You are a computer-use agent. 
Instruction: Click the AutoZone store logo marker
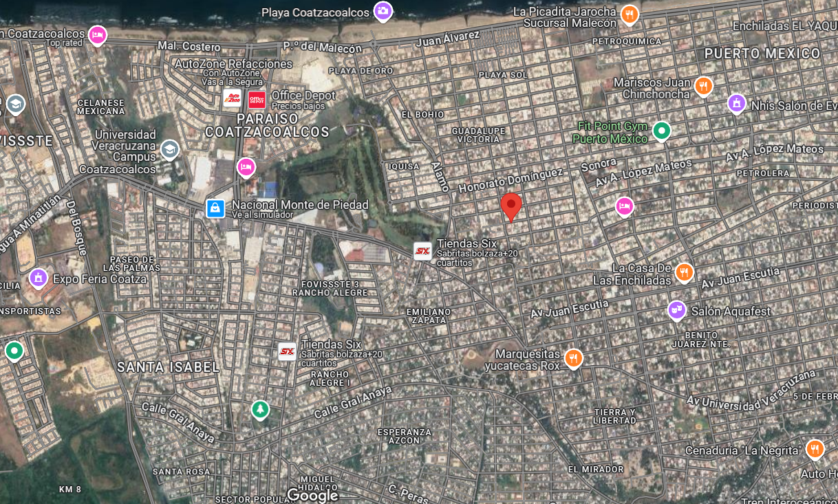click(233, 100)
